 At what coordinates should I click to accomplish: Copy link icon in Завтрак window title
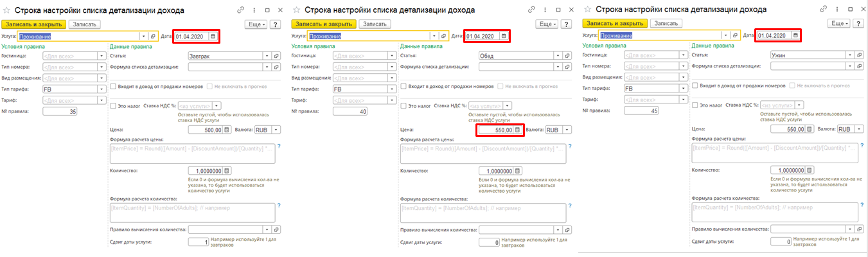(x=240, y=11)
